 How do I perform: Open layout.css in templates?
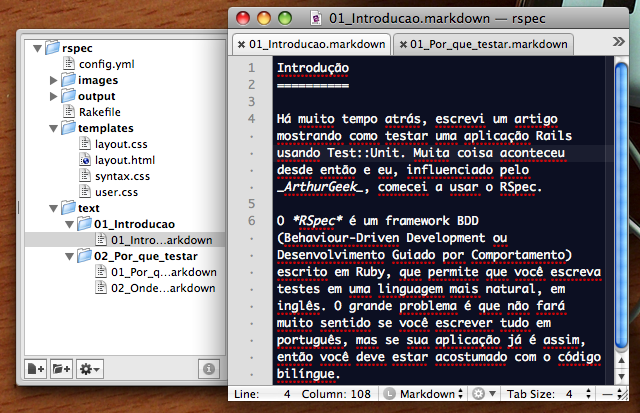121,144
